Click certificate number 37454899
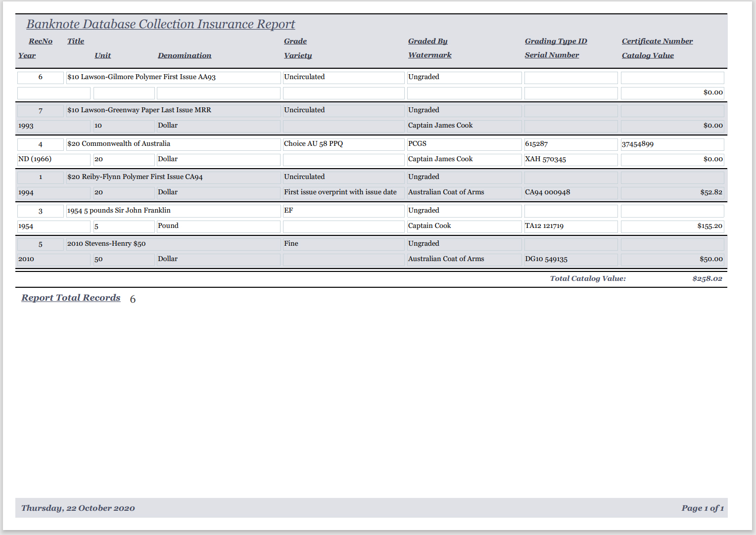 (672, 144)
